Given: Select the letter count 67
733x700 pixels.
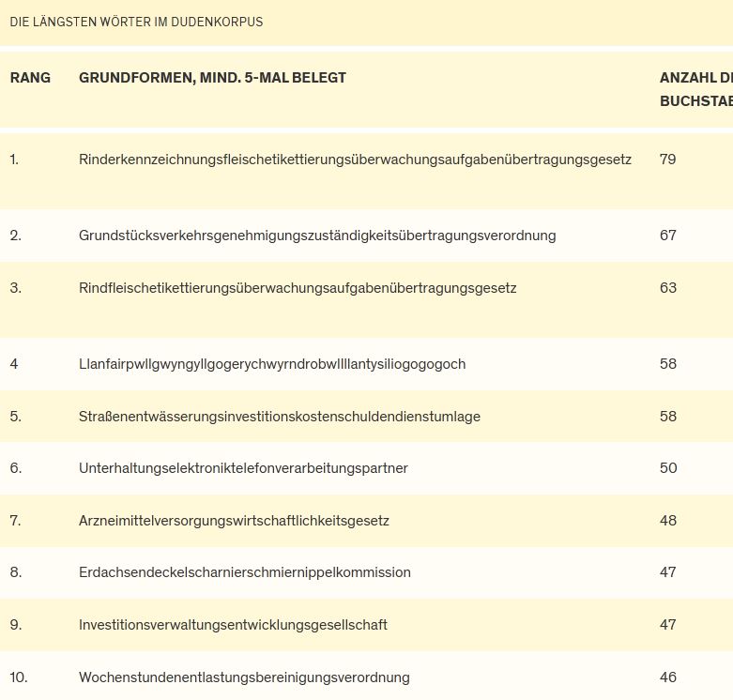Looking at the screenshot, I should [668, 236].
